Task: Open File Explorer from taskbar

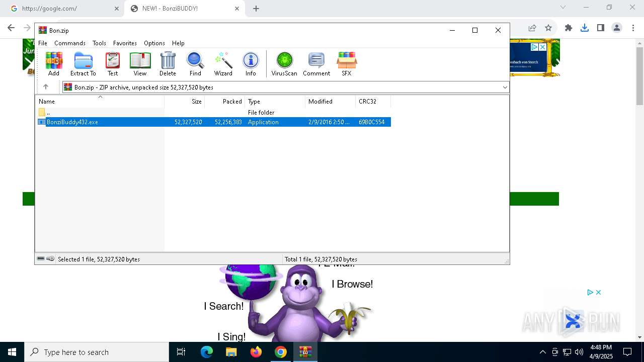Action: [x=231, y=352]
